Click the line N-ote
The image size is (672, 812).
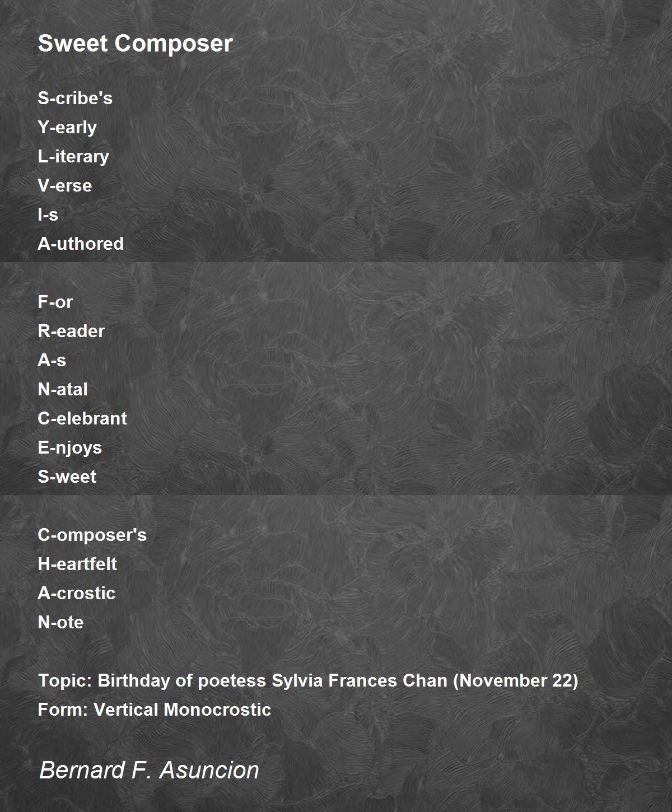tap(60, 622)
